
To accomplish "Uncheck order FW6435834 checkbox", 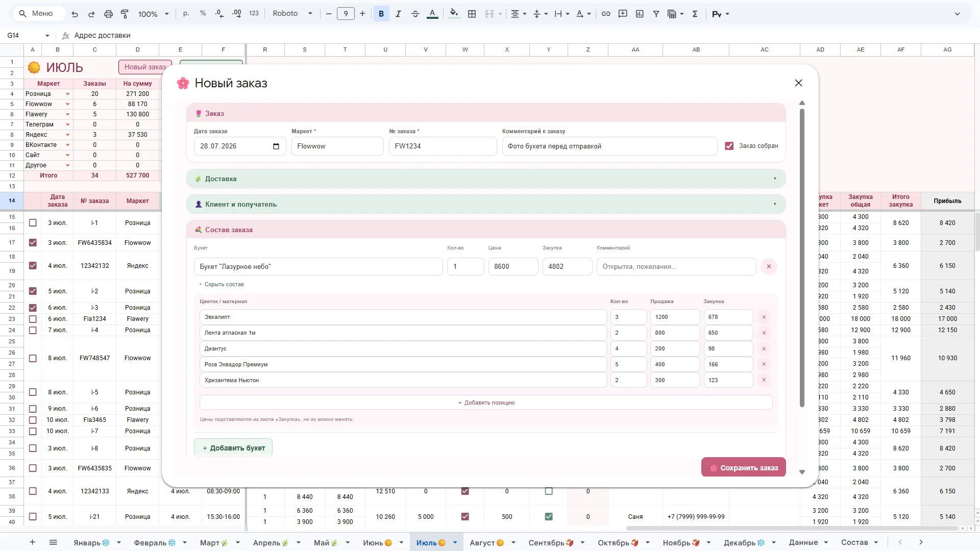I will (x=33, y=243).
